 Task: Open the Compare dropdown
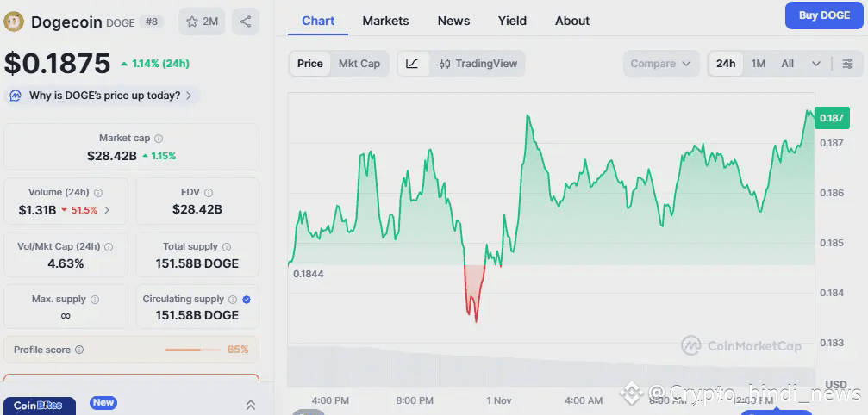(661, 64)
